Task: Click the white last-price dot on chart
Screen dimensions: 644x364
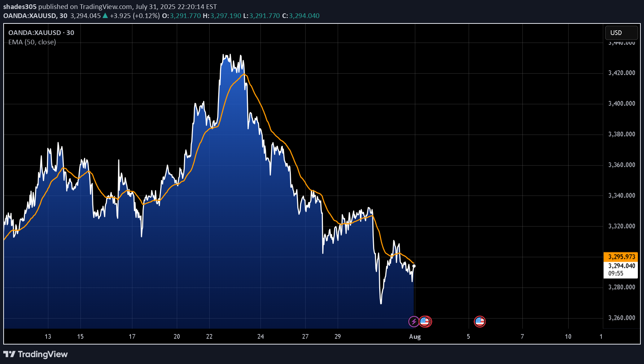Action: tap(414, 266)
